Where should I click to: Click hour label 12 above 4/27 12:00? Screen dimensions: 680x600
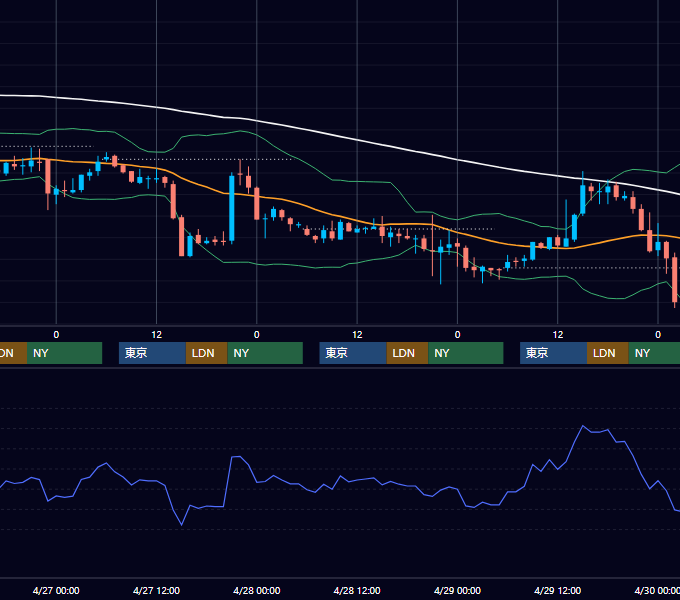(x=156, y=335)
